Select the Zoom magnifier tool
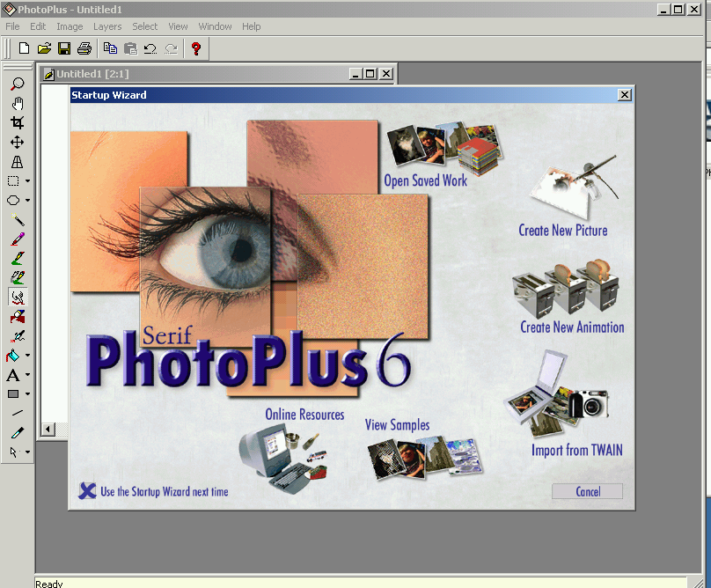Image resolution: width=711 pixels, height=588 pixels. pyautogui.click(x=18, y=84)
